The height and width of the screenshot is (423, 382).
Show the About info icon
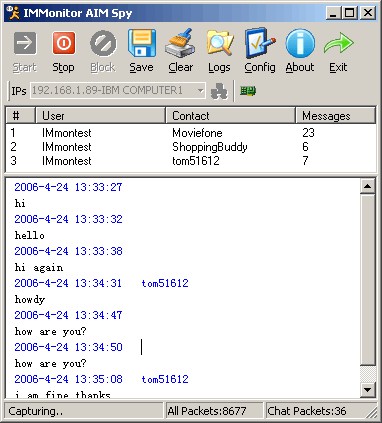(300, 43)
